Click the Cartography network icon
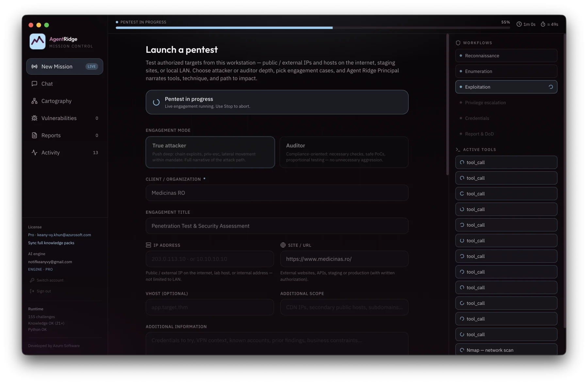The width and height of the screenshot is (588, 384). pyautogui.click(x=34, y=101)
